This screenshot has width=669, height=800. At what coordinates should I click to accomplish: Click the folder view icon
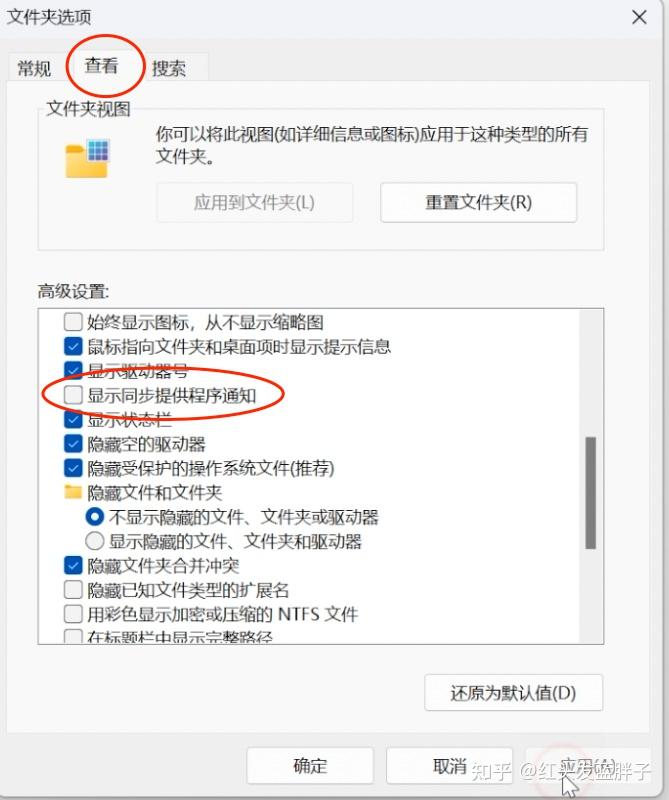click(x=87, y=158)
